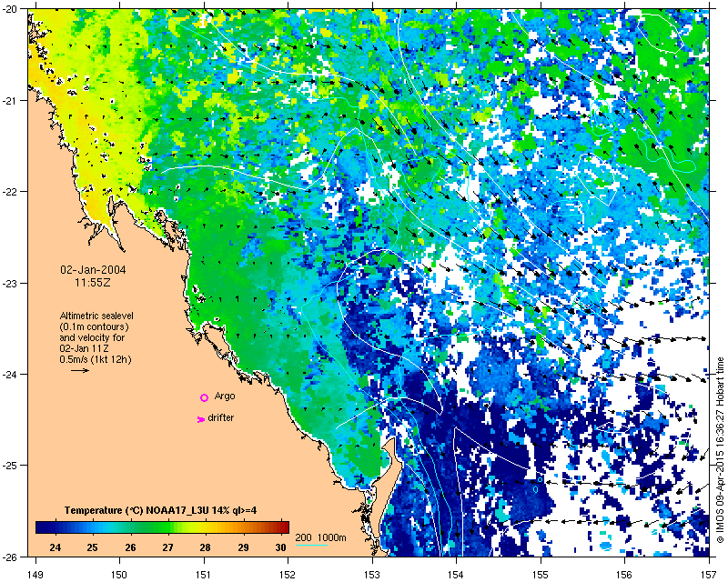
Task: Click latitude axis label -21
Action: (x=11, y=101)
